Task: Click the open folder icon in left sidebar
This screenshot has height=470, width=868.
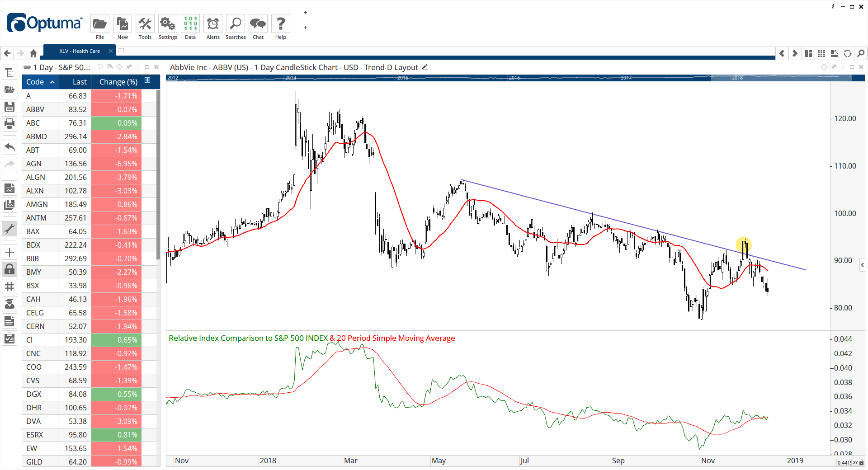Action: (x=9, y=89)
